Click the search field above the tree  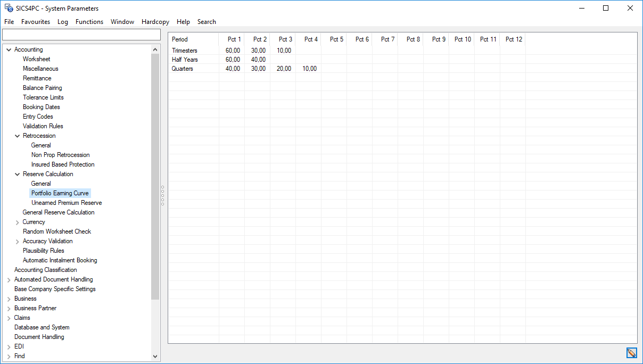81,34
